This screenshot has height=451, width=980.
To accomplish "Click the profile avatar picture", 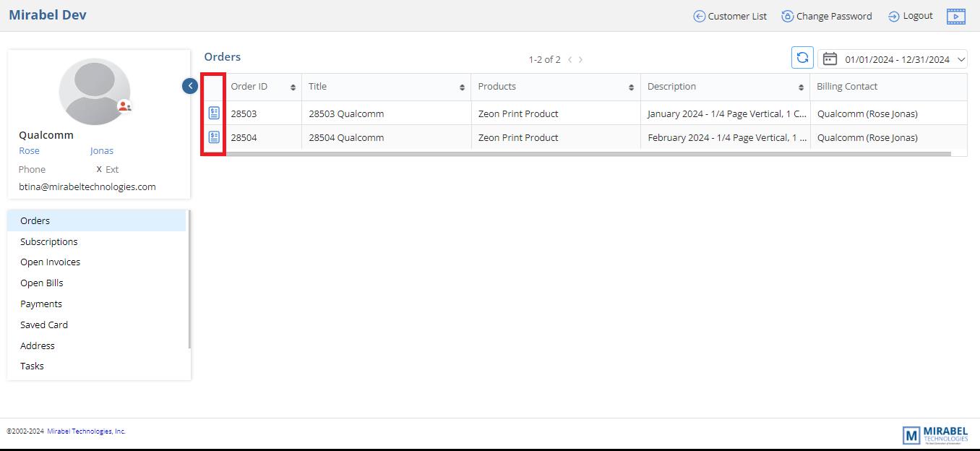I will [95, 91].
